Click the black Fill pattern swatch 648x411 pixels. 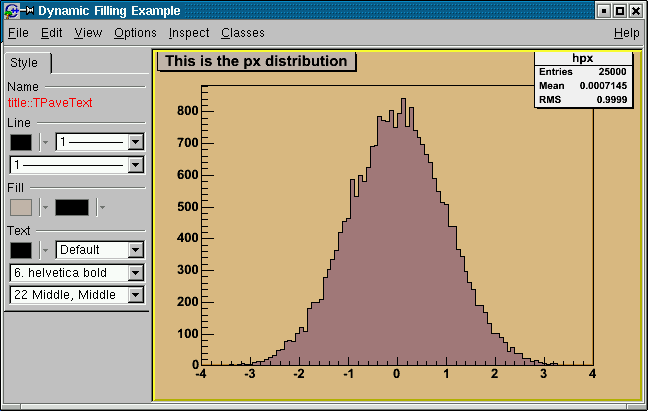click(x=72, y=207)
